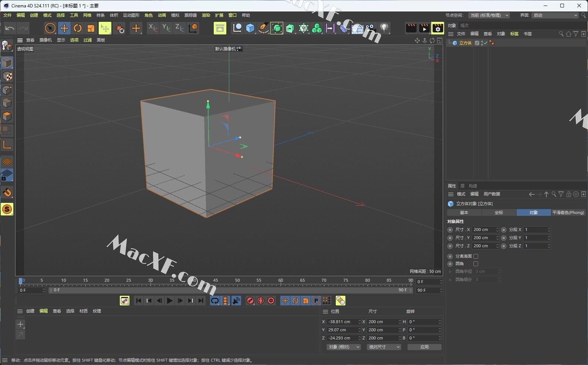Open the viewport 摄像机 menu

click(45, 40)
